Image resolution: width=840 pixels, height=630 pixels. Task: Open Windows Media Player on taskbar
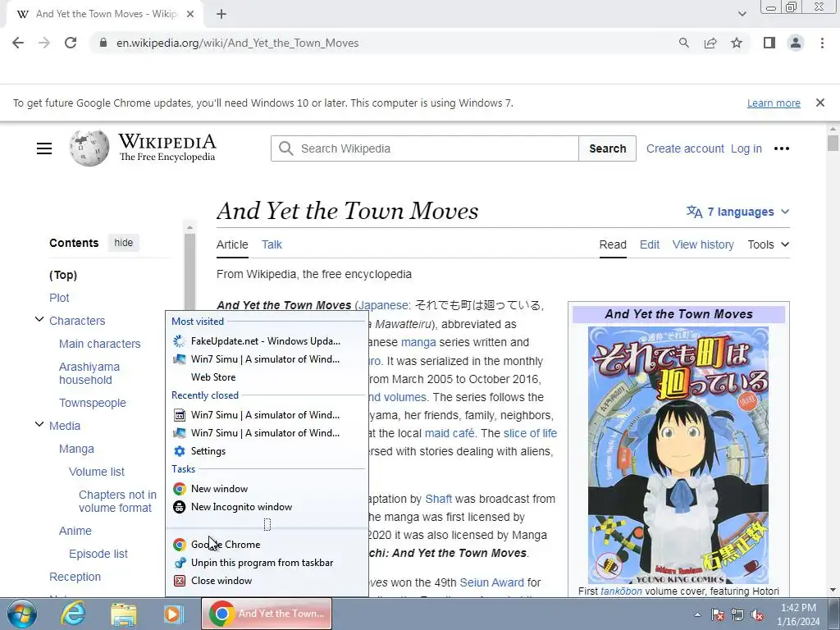174,614
